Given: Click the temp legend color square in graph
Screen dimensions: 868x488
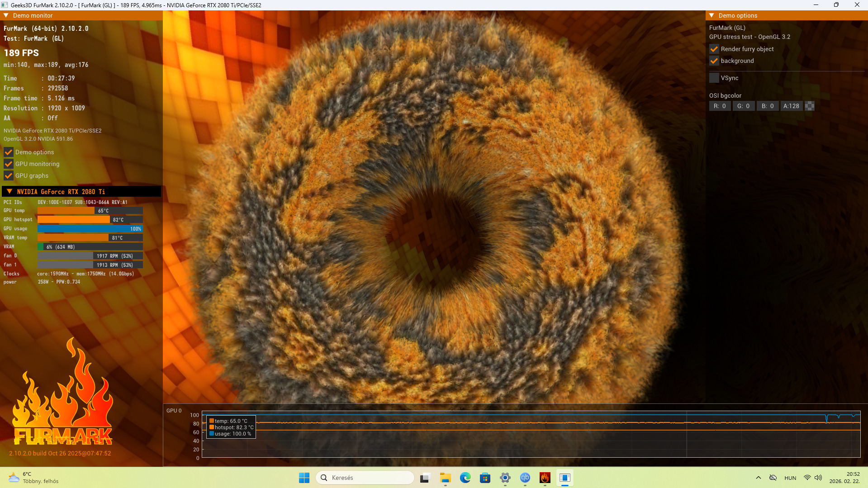Looking at the screenshot, I should 212,421.
